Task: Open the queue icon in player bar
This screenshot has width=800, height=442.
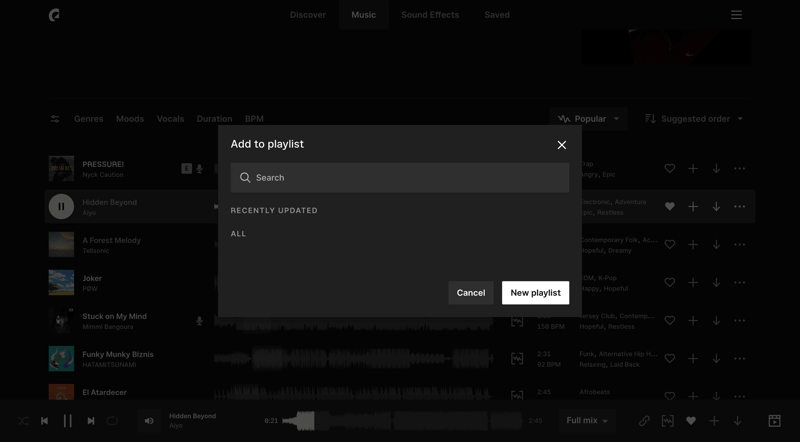Action: (x=774, y=421)
